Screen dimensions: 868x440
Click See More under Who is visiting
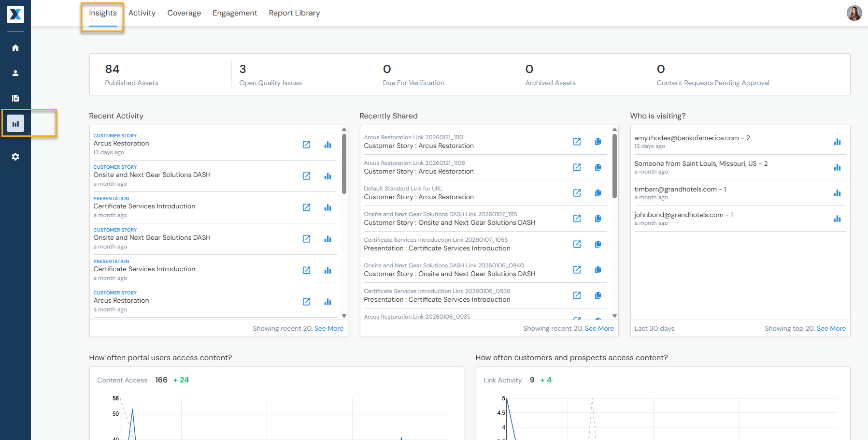pos(831,328)
